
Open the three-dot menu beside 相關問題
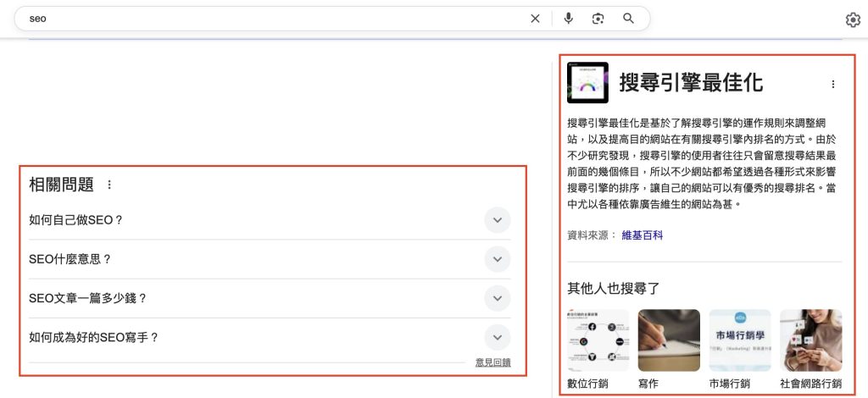coord(108,185)
